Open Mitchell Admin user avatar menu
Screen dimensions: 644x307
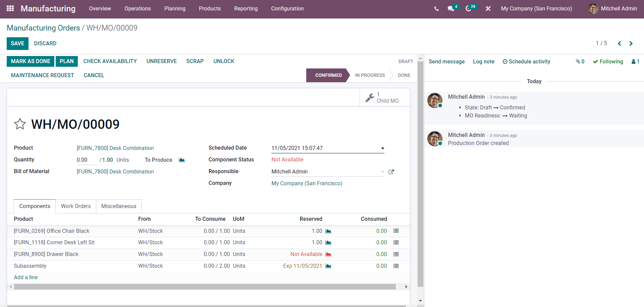(x=613, y=9)
